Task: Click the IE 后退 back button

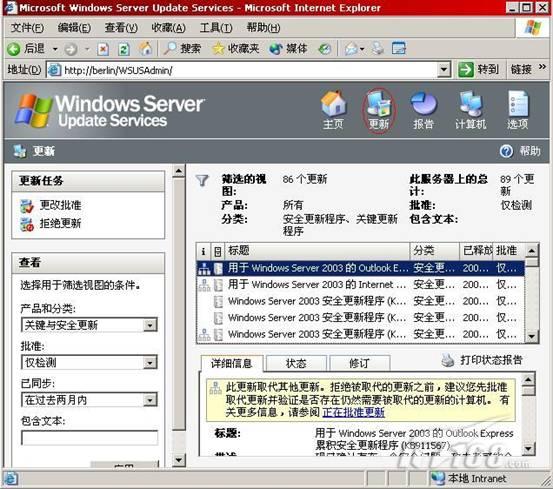Action: pyautogui.click(x=27, y=49)
